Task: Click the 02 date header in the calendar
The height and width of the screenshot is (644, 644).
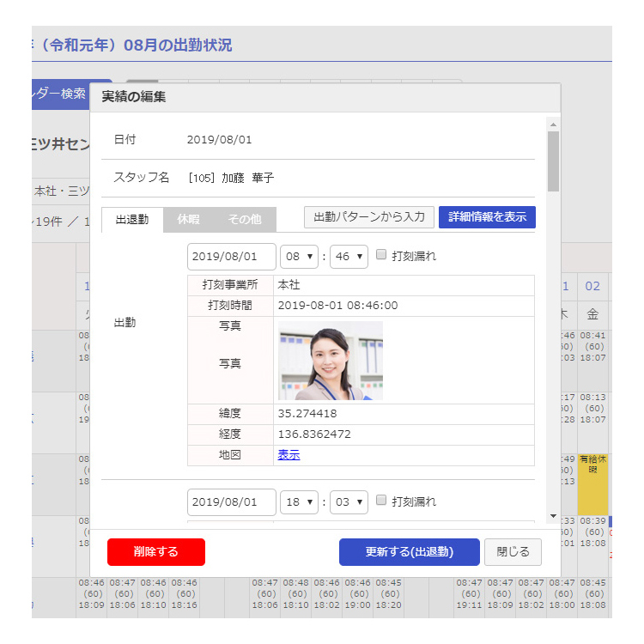Action: coord(592,286)
